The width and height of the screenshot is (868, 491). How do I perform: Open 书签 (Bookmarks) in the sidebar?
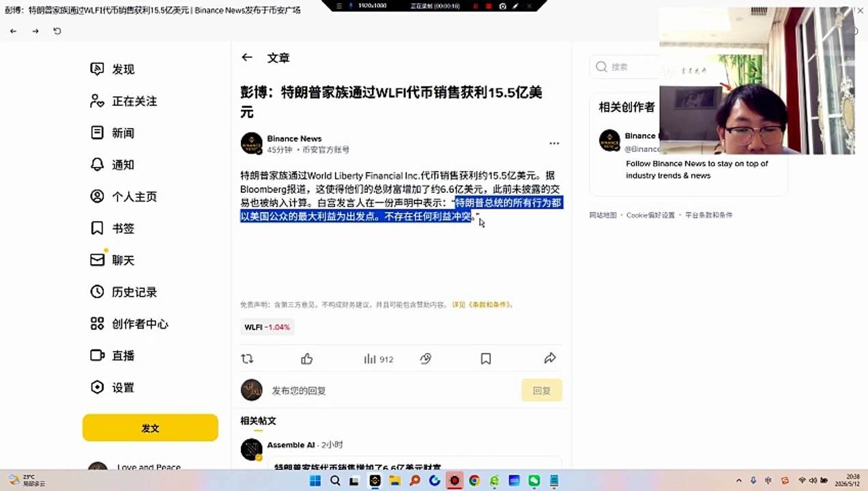113,228
